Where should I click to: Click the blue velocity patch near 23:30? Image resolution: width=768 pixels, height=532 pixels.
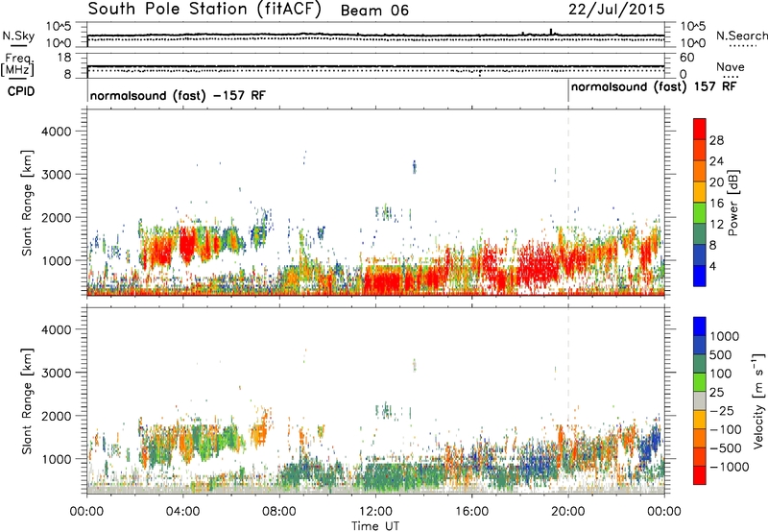[650, 443]
